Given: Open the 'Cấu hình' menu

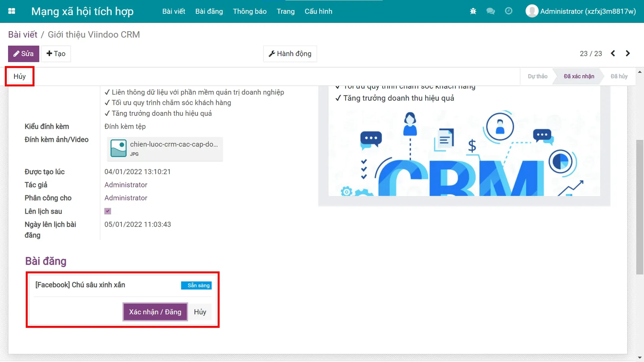Looking at the screenshot, I should [318, 11].
